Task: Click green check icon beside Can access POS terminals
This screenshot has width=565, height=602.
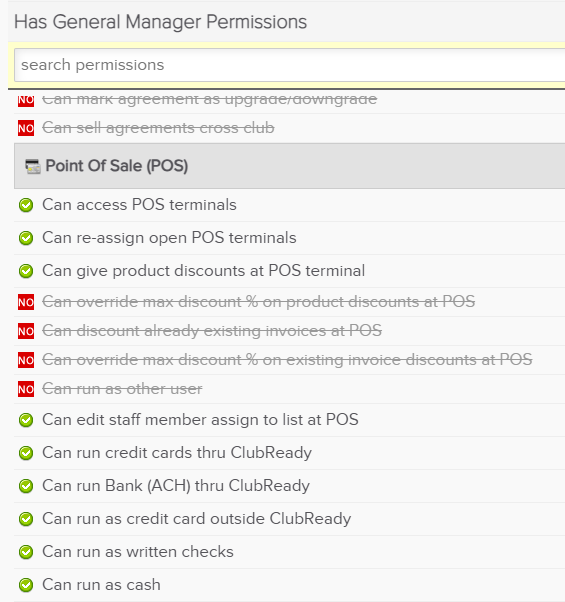Action: pos(26,205)
